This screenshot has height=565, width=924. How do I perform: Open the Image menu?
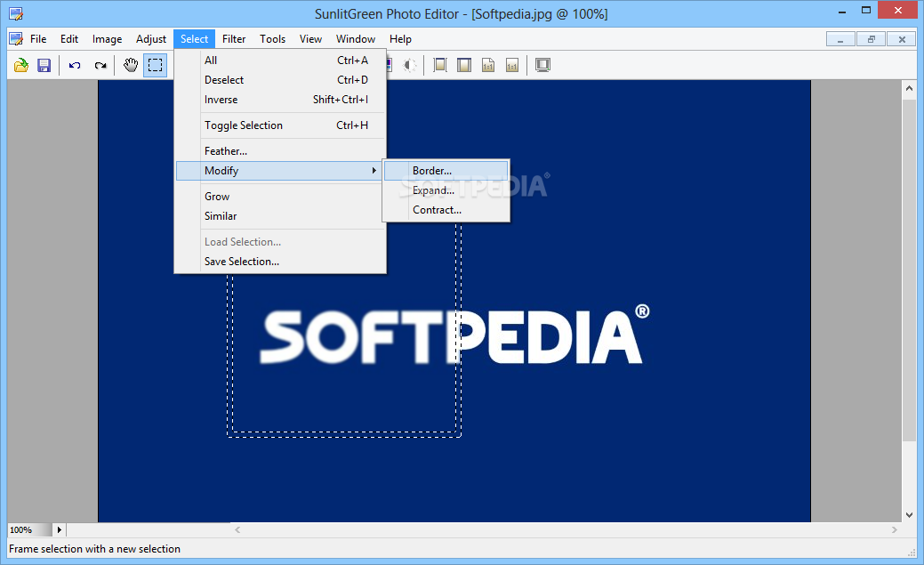[108, 39]
